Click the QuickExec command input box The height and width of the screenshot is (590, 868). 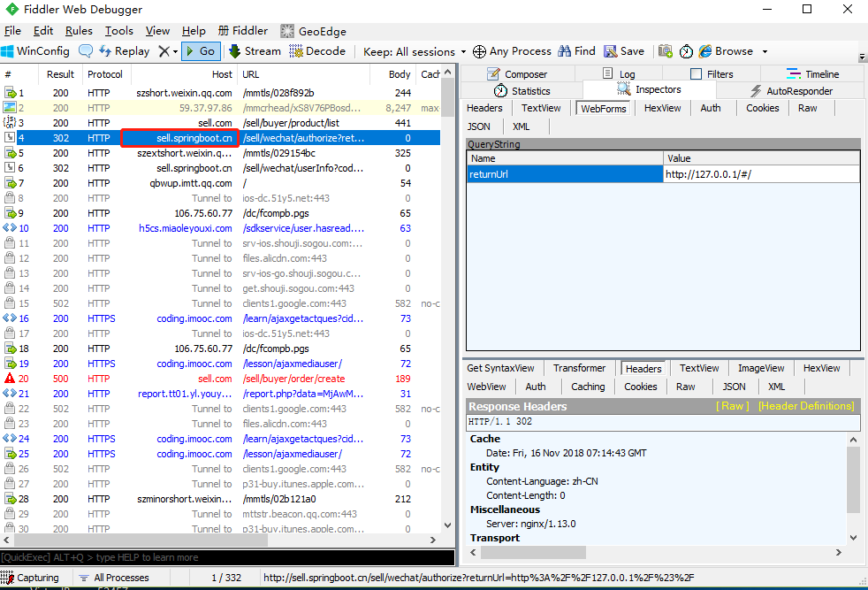pos(227,557)
